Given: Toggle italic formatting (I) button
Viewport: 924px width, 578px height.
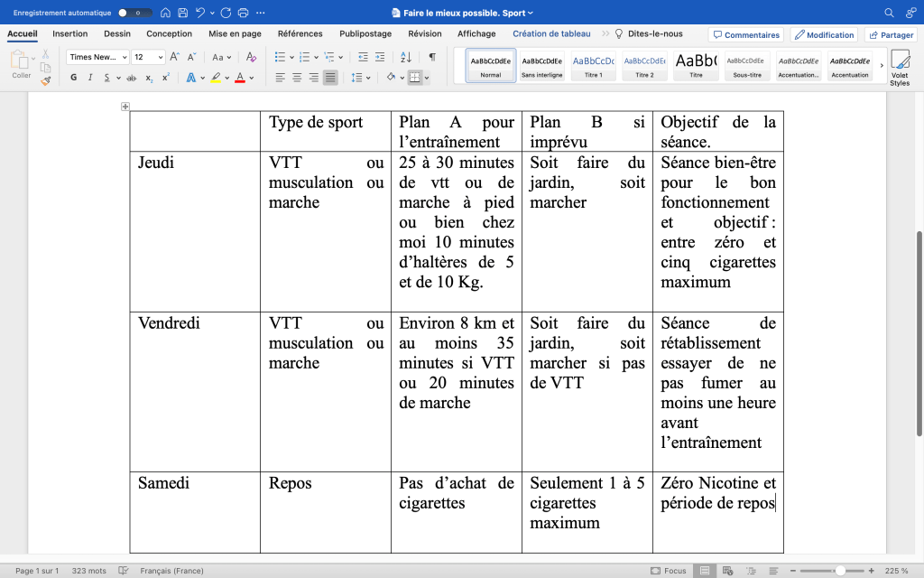Looking at the screenshot, I should click(90, 78).
